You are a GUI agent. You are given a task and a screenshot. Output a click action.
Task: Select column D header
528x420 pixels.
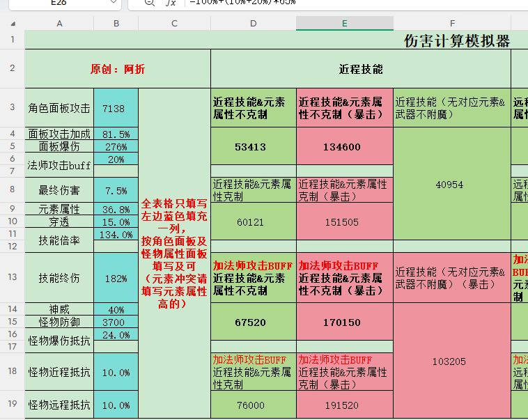[x=254, y=24]
